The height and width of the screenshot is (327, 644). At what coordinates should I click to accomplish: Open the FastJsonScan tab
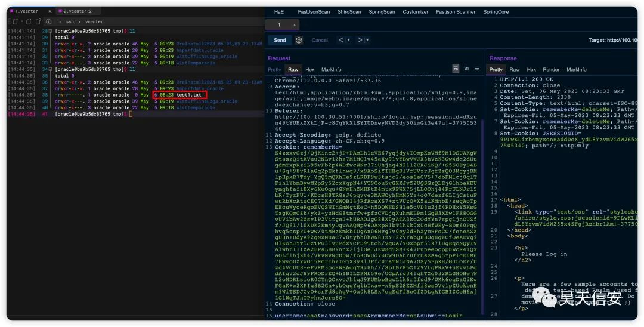pyautogui.click(x=314, y=12)
